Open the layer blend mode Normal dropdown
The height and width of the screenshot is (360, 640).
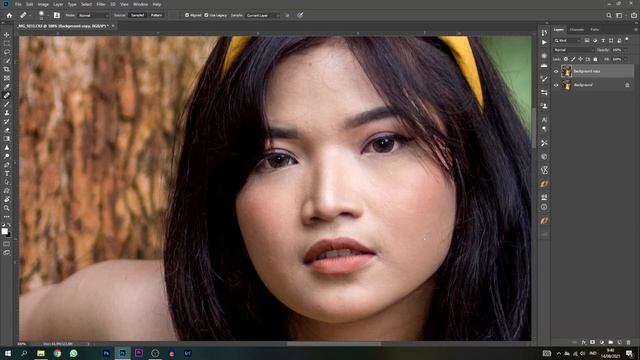click(x=573, y=50)
